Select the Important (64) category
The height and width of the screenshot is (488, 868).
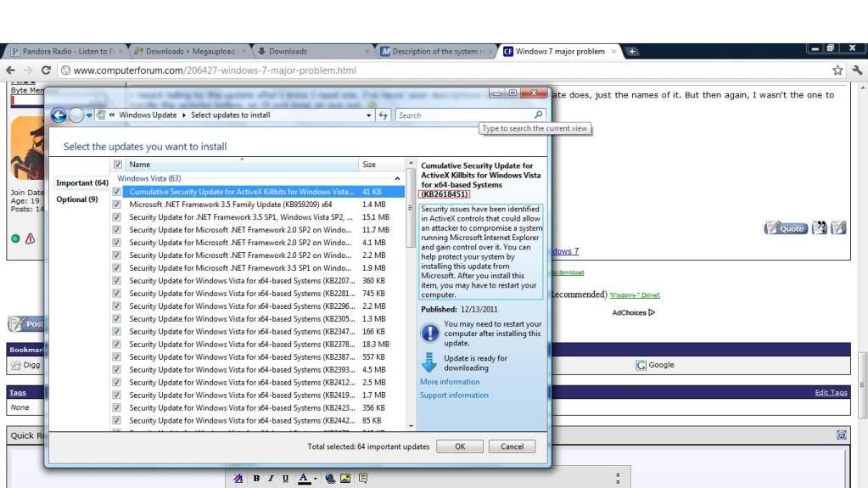pyautogui.click(x=82, y=182)
